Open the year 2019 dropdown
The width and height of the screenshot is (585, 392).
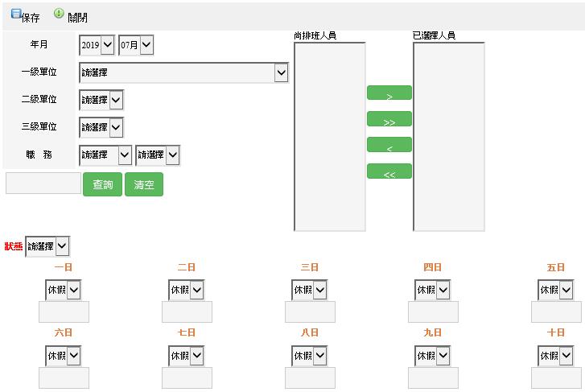97,46
